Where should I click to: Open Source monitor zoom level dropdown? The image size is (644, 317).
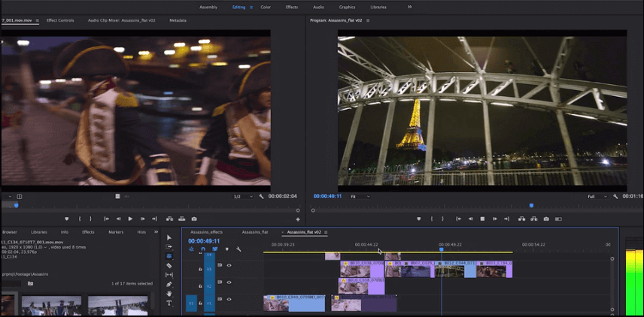coord(6,197)
